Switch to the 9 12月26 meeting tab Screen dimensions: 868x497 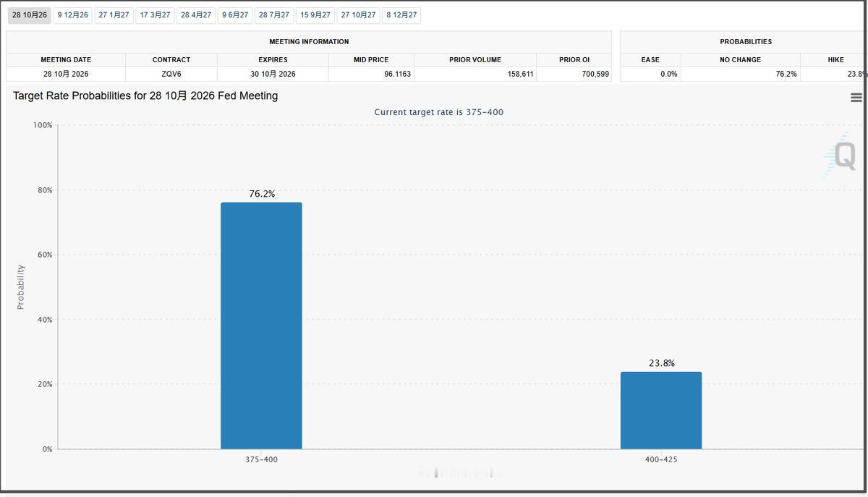click(73, 15)
